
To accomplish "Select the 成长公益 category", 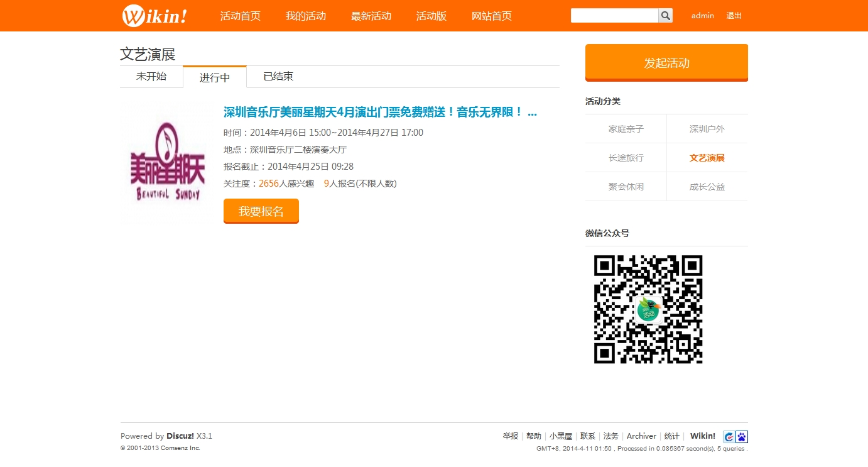I will pyautogui.click(x=707, y=186).
